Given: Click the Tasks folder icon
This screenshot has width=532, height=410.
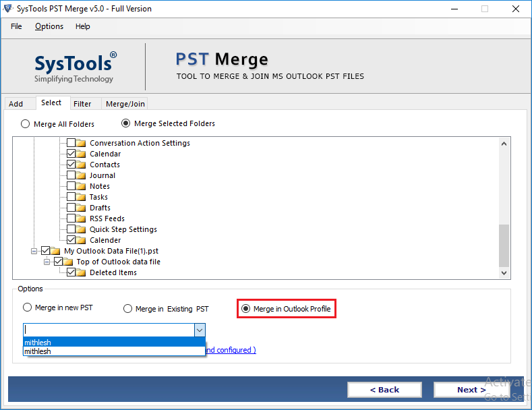Looking at the screenshot, I should 81,197.
